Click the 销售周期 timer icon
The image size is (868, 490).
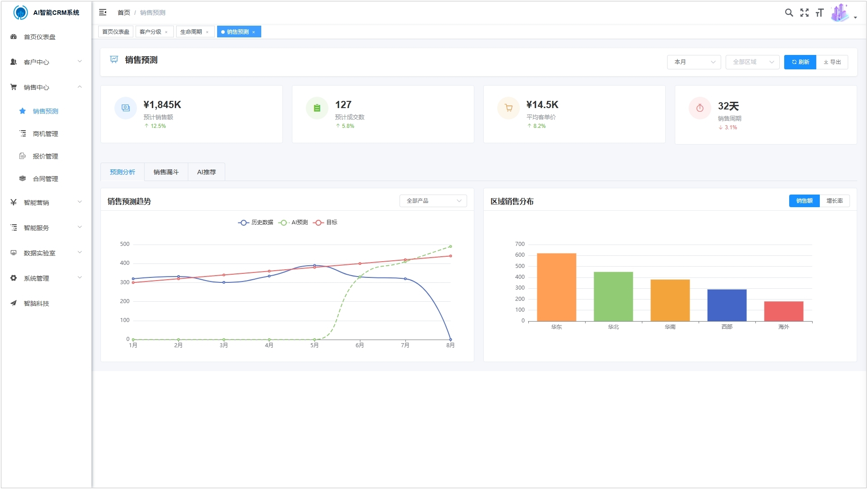tap(700, 108)
